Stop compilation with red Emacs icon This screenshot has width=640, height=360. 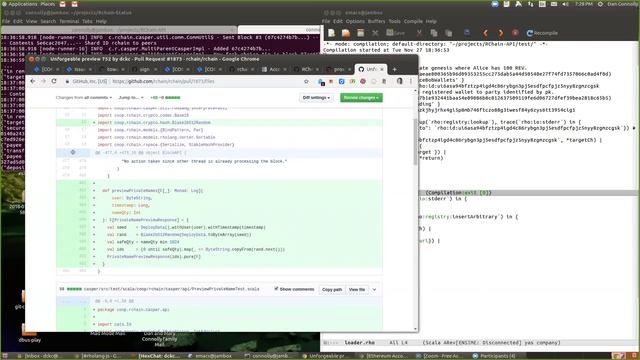point(515,33)
